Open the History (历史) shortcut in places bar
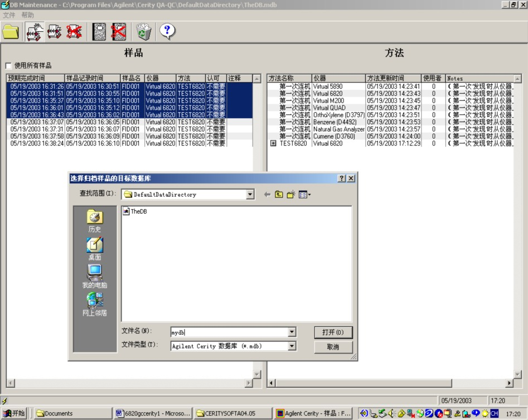528x420 pixels. (x=95, y=221)
